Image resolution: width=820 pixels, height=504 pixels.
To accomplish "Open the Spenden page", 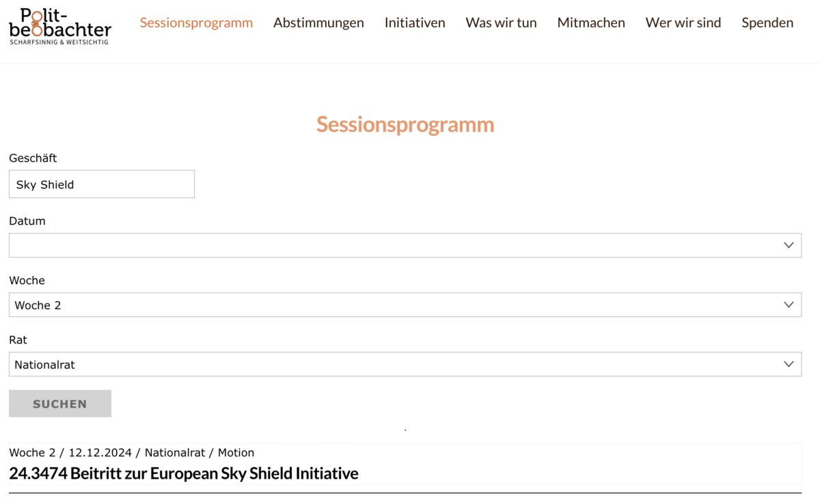I will click(767, 23).
